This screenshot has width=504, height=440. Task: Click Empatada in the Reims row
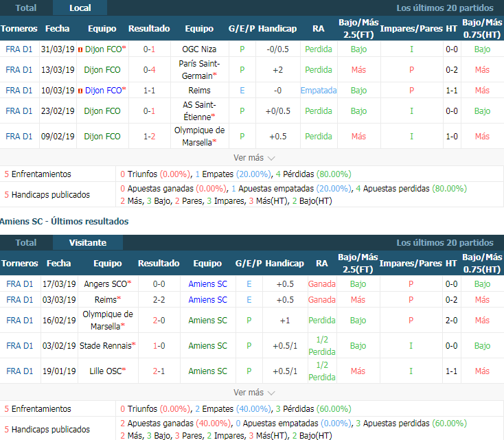[319, 91]
